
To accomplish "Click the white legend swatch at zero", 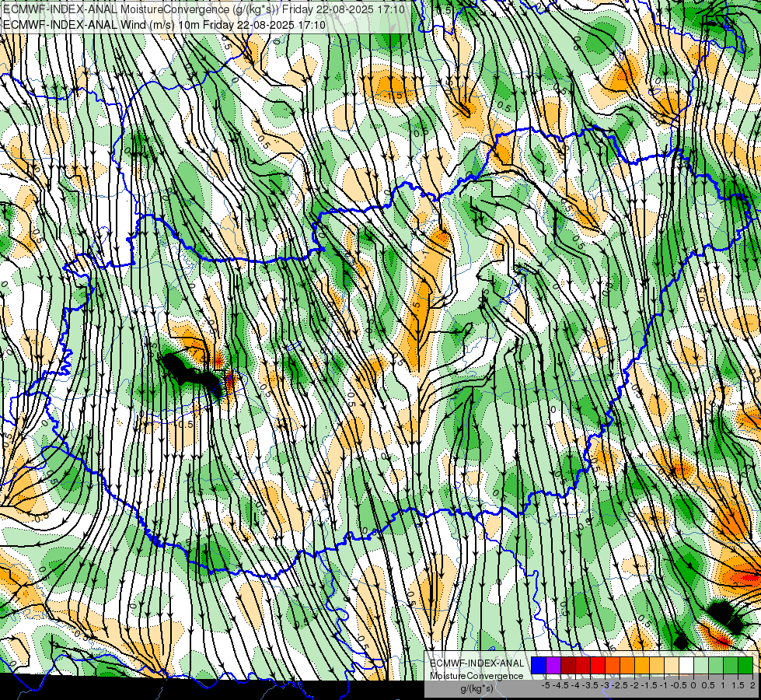I will [686, 666].
